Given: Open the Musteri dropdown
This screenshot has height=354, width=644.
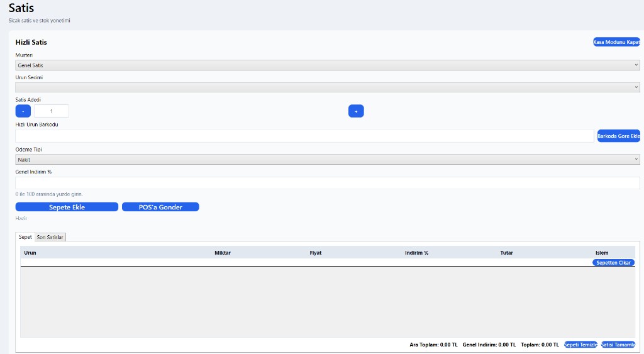Looking at the screenshot, I should pos(327,65).
